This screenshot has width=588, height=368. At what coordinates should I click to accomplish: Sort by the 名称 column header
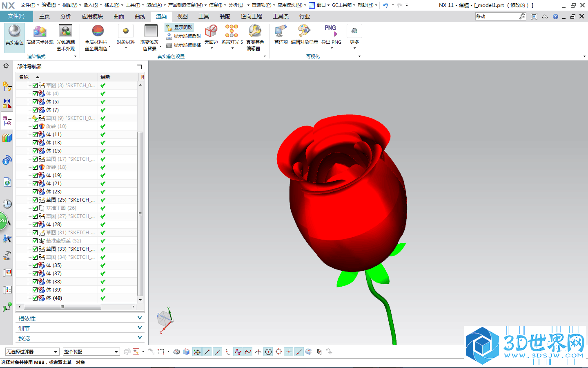pos(57,77)
